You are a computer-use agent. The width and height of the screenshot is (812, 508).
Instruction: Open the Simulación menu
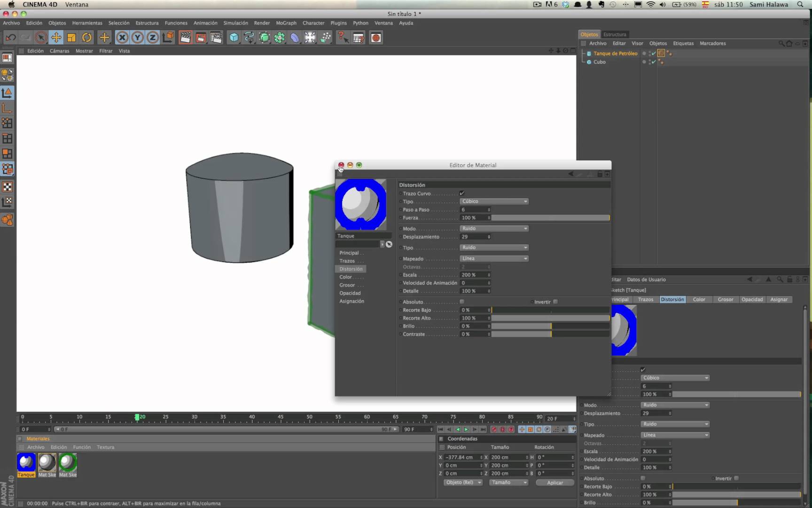[x=235, y=23]
